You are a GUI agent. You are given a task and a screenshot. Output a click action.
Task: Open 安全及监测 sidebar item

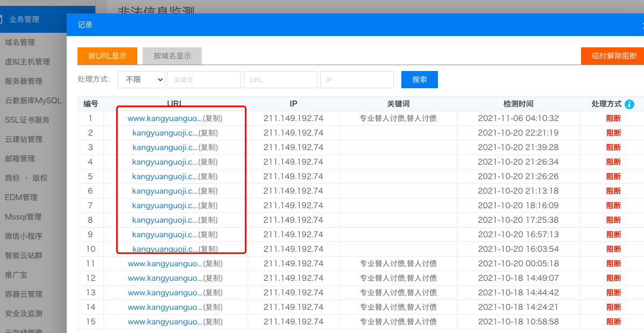(24, 314)
